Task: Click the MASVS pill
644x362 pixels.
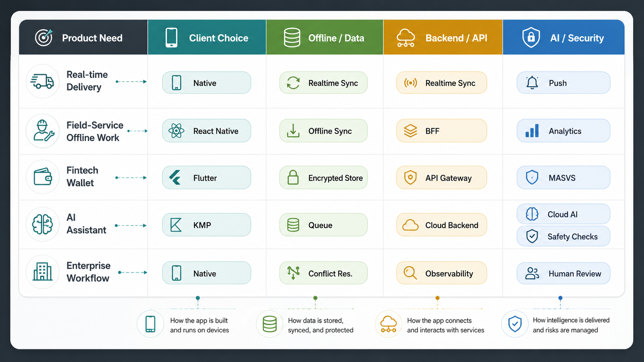Action: pyautogui.click(x=563, y=178)
